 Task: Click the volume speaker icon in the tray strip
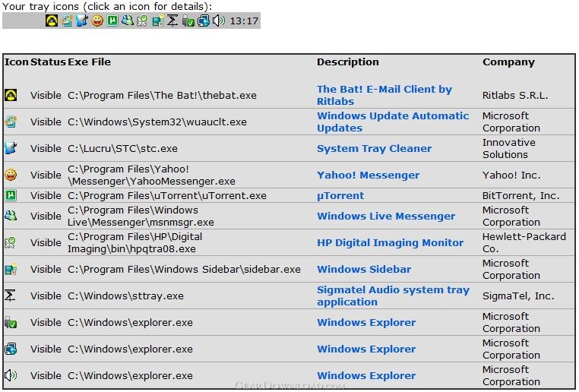[x=219, y=21]
